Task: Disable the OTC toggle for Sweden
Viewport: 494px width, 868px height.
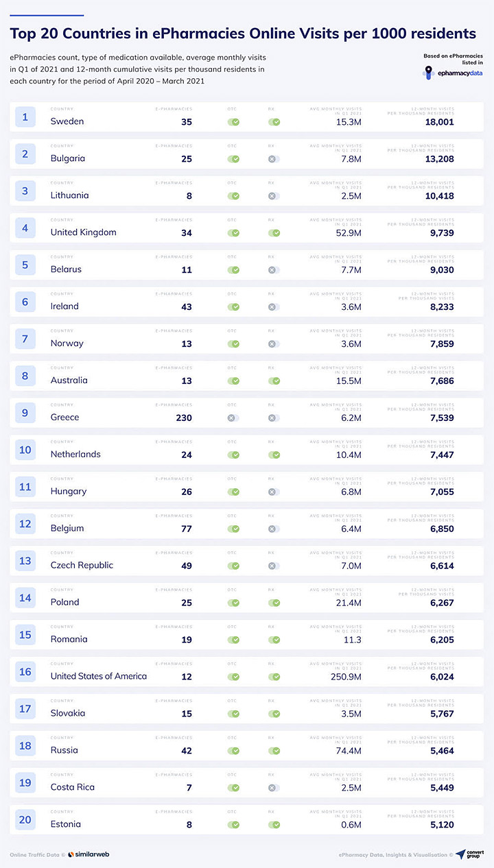Action: pyautogui.click(x=233, y=122)
